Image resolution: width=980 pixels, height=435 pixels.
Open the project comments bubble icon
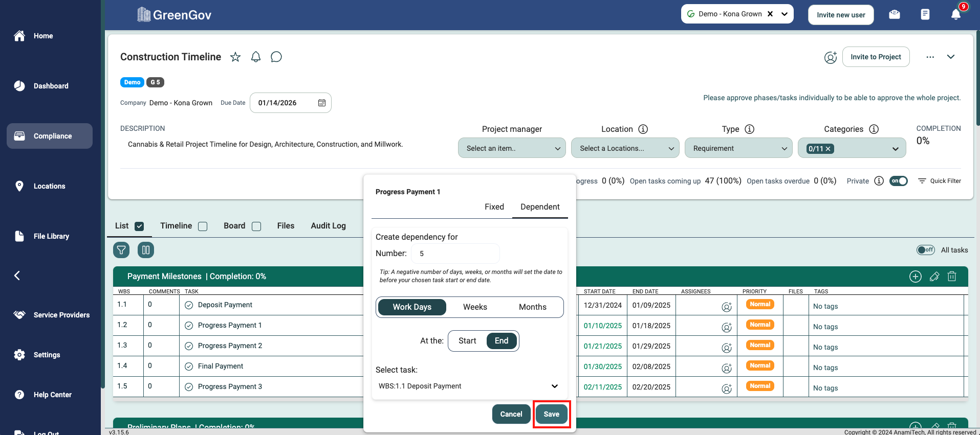tap(276, 57)
